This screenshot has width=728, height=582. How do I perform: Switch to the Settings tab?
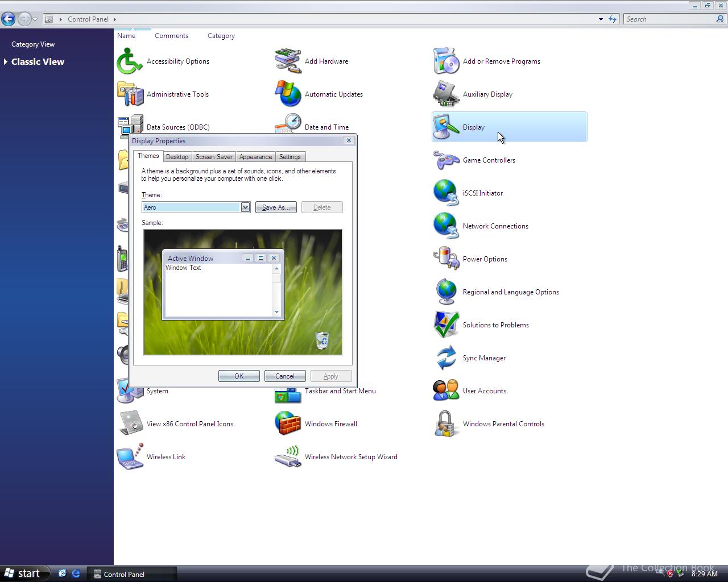pyautogui.click(x=290, y=157)
